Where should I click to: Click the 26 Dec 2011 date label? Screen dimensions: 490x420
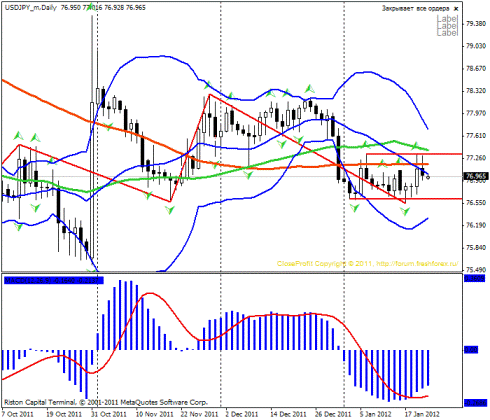click(x=333, y=414)
